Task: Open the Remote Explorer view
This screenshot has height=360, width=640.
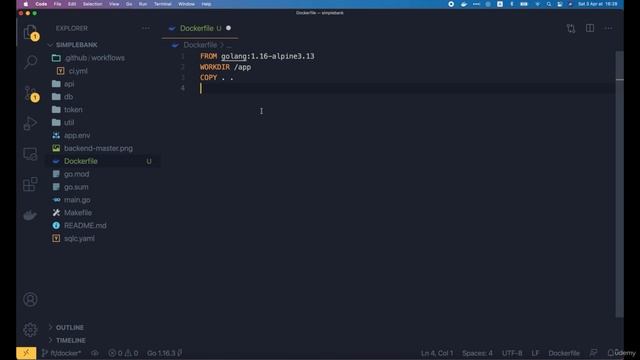Action: [30, 154]
